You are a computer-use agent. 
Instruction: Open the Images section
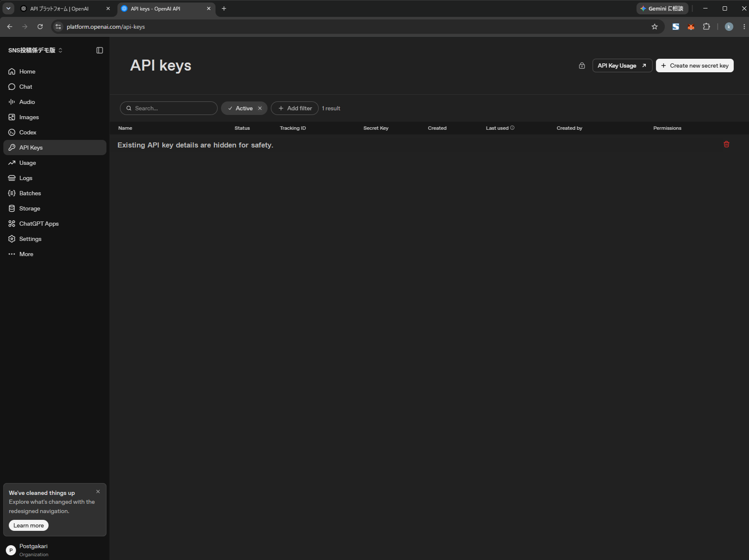[55, 117]
